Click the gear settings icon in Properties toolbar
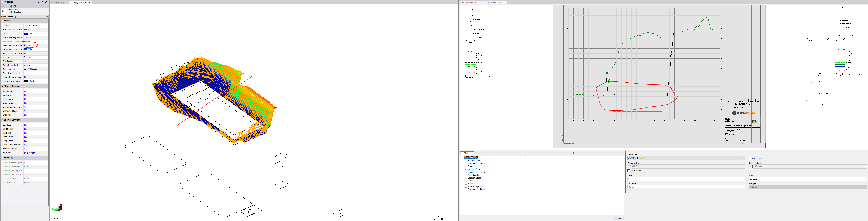This screenshot has width=868, height=221. tap(15, 6)
